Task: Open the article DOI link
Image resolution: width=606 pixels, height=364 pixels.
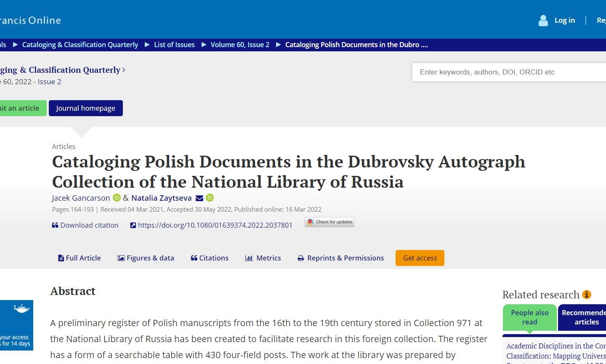Action: tap(215, 225)
